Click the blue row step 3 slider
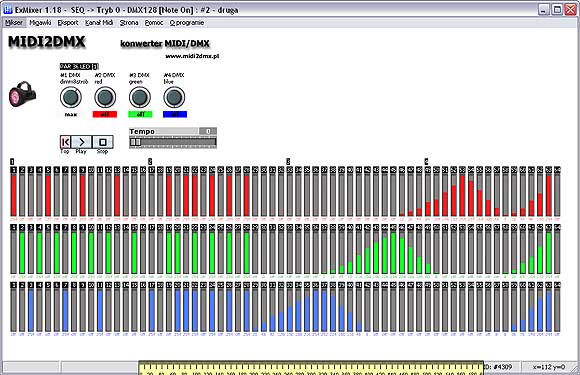580x375 pixels. tap(31, 310)
